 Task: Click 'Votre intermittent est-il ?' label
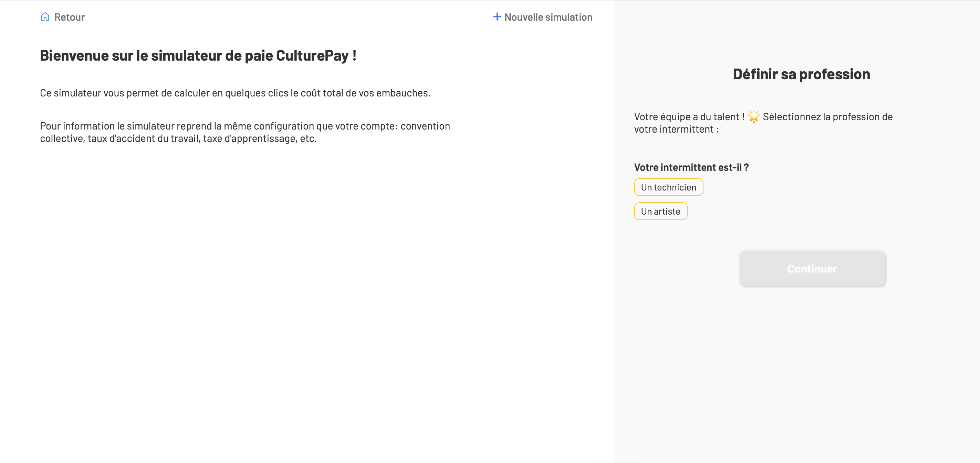pos(691,167)
